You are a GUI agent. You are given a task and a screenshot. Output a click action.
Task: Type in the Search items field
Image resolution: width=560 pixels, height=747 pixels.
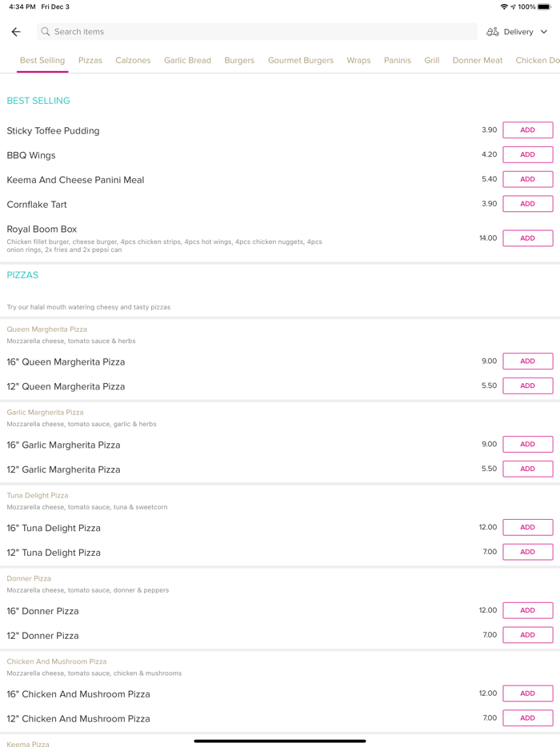point(256,32)
